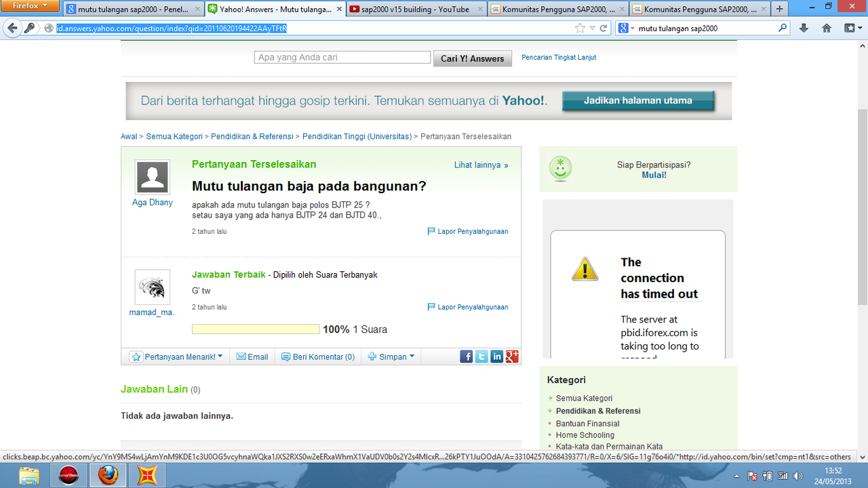868x488 pixels.
Task: Click the Firefox taskbar icon
Action: [x=108, y=476]
